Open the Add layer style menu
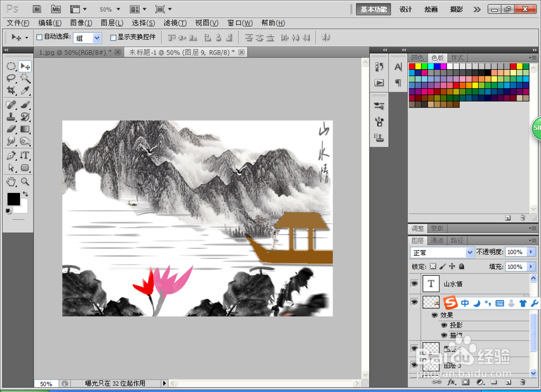 (452, 382)
